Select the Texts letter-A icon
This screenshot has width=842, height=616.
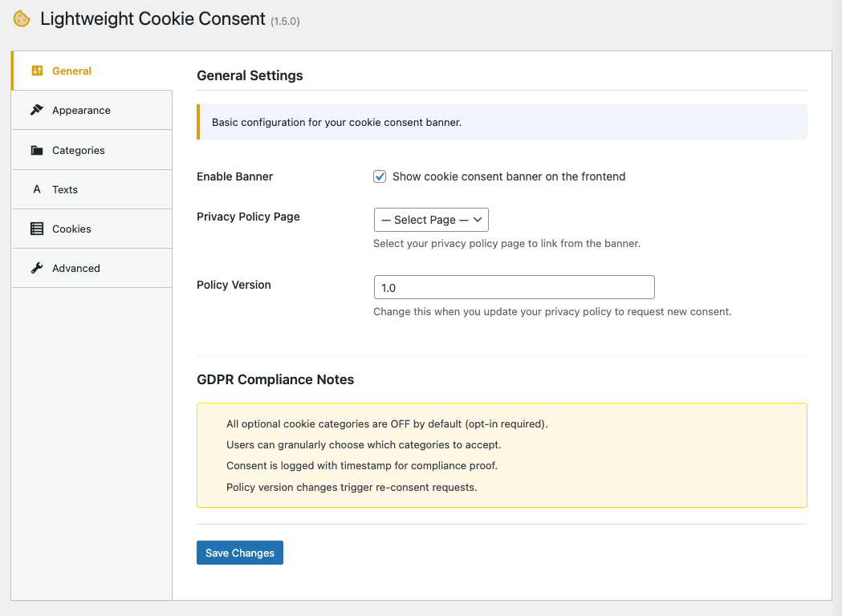(x=36, y=189)
